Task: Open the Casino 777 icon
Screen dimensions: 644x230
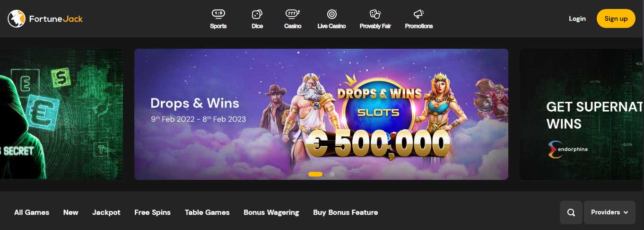Action: (x=293, y=14)
